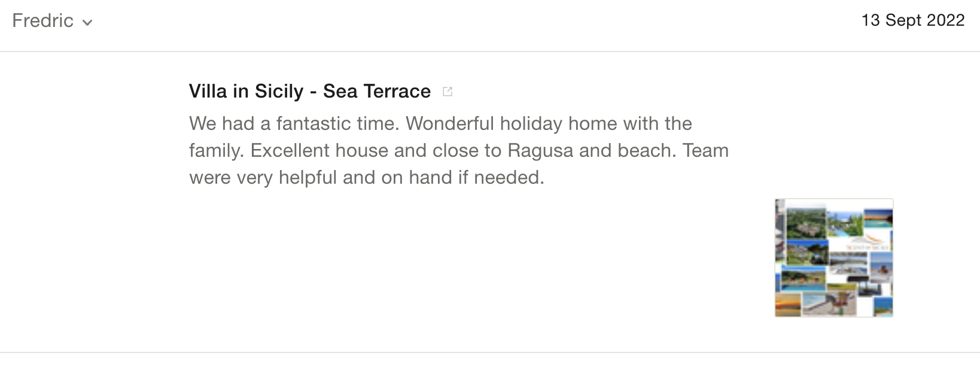This screenshot has height=377, width=980.
Task: Click the logo tile inside the collage
Action: click(x=869, y=243)
